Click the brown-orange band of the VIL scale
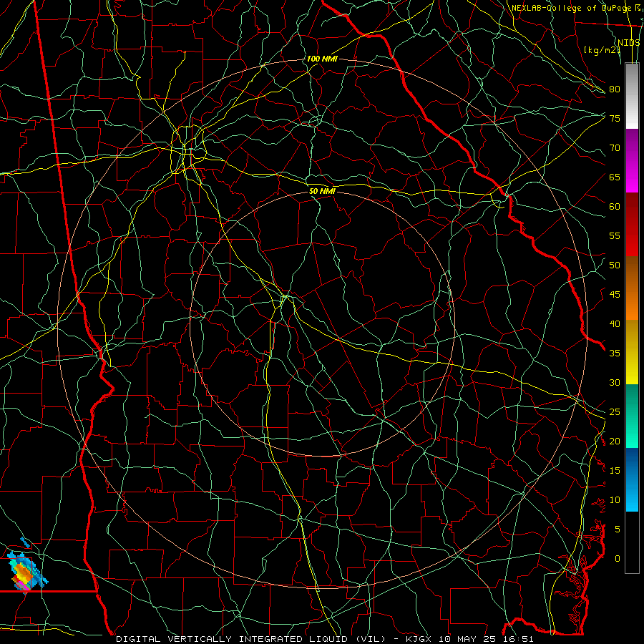 coord(632,288)
